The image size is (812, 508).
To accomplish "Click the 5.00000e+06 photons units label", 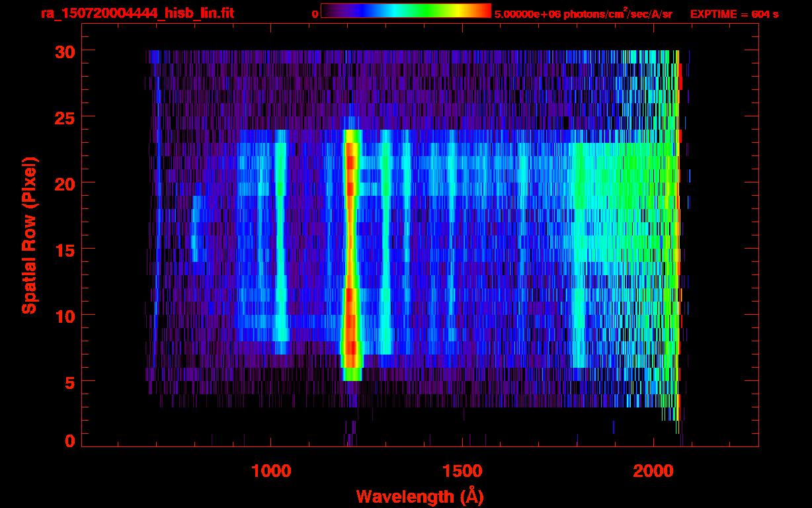I will click(583, 13).
